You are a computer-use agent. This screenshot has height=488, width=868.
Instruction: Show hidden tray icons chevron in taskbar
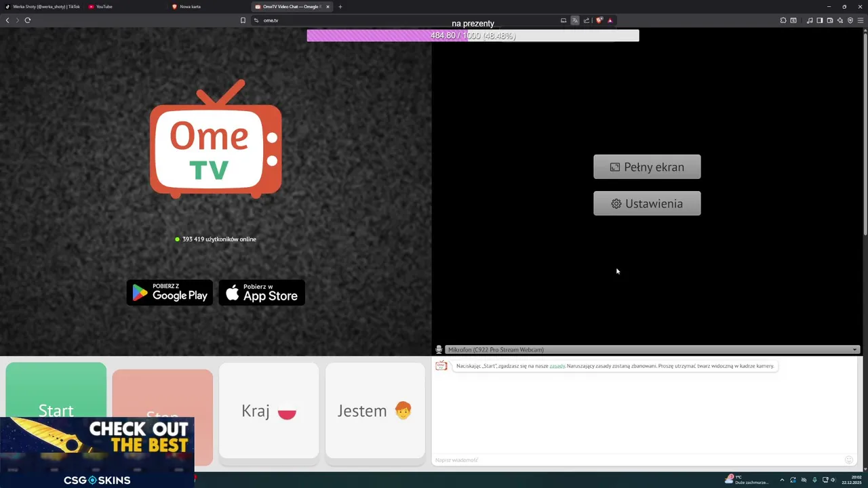click(782, 480)
